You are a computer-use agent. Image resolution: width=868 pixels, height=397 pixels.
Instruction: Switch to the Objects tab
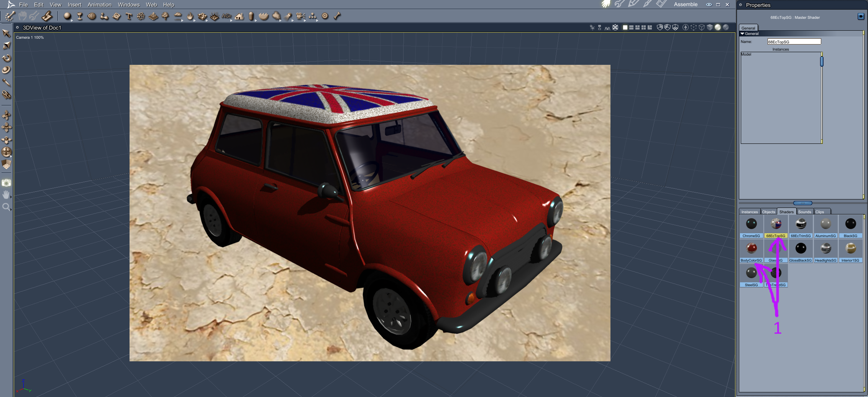768,212
